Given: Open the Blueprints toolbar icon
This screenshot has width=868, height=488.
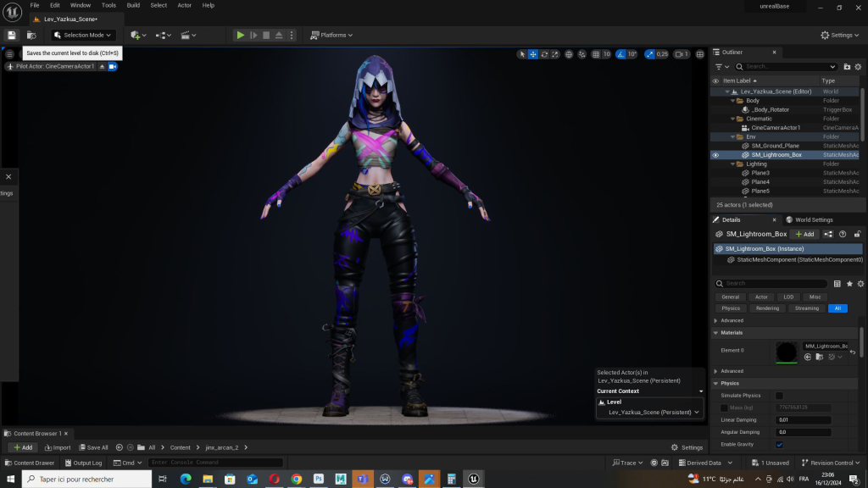Looking at the screenshot, I should click(x=163, y=35).
